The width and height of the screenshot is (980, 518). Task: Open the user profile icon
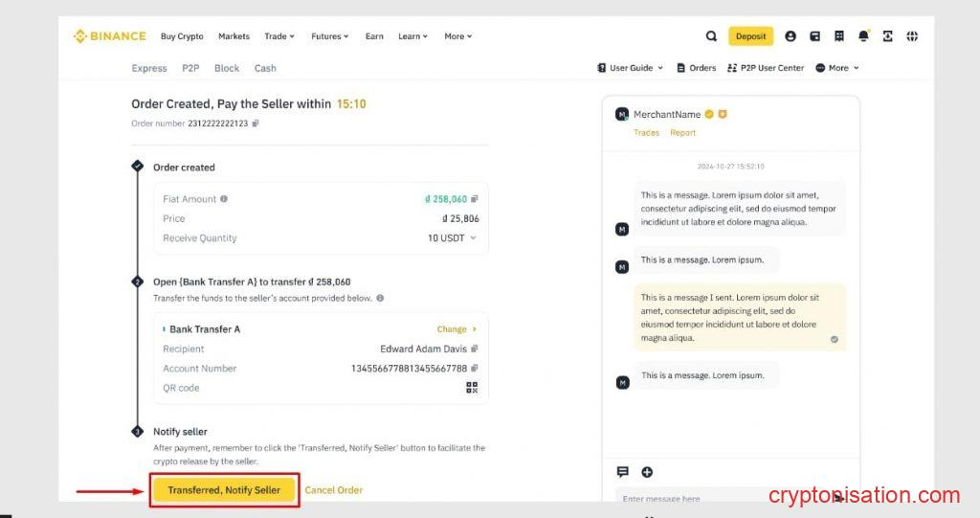(791, 36)
